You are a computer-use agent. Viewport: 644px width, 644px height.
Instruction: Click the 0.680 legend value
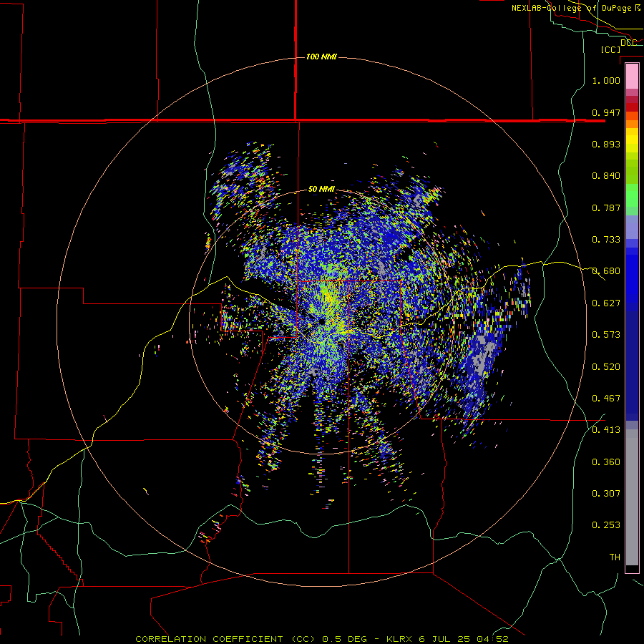(606, 271)
